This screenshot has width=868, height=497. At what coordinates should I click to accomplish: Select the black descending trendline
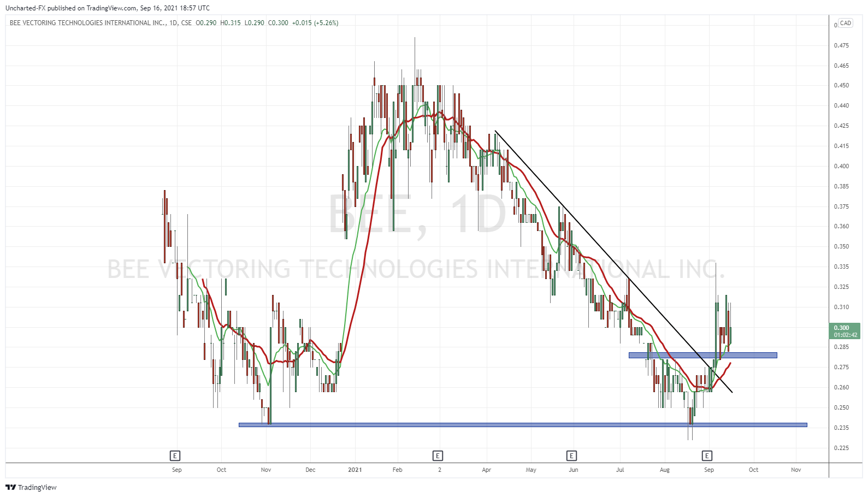[x=613, y=262]
